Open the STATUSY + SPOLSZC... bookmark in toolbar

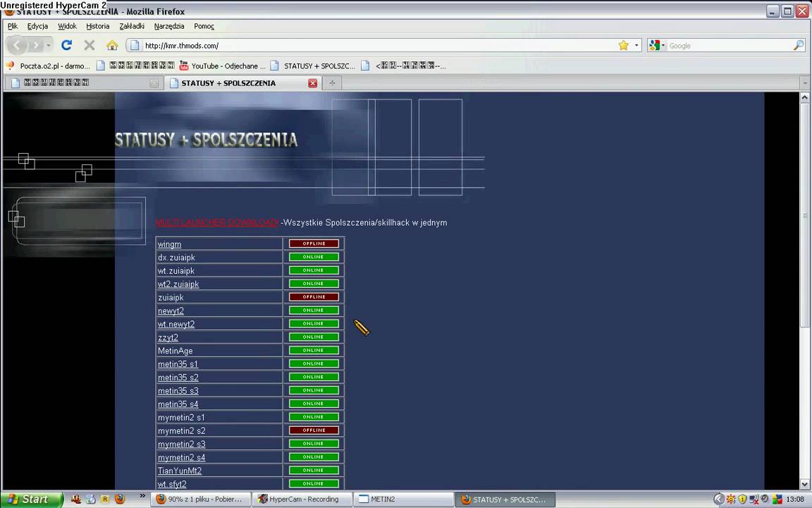[313, 66]
